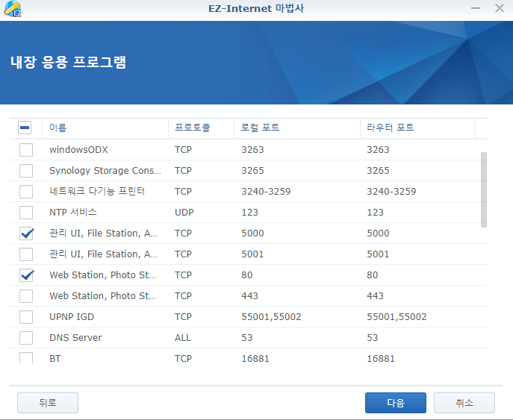Check the NTP 서비스 checkbox
The width and height of the screenshot is (513, 420).
tap(26, 213)
